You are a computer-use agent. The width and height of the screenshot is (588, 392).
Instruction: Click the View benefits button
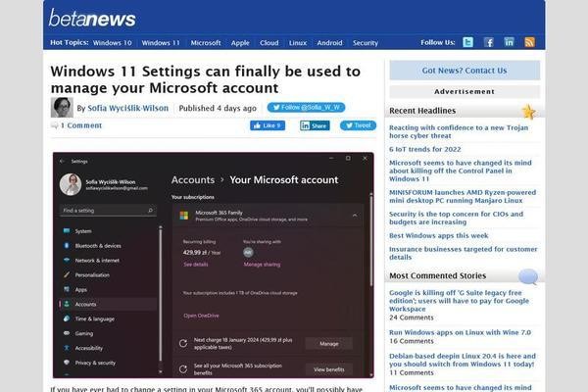click(329, 369)
